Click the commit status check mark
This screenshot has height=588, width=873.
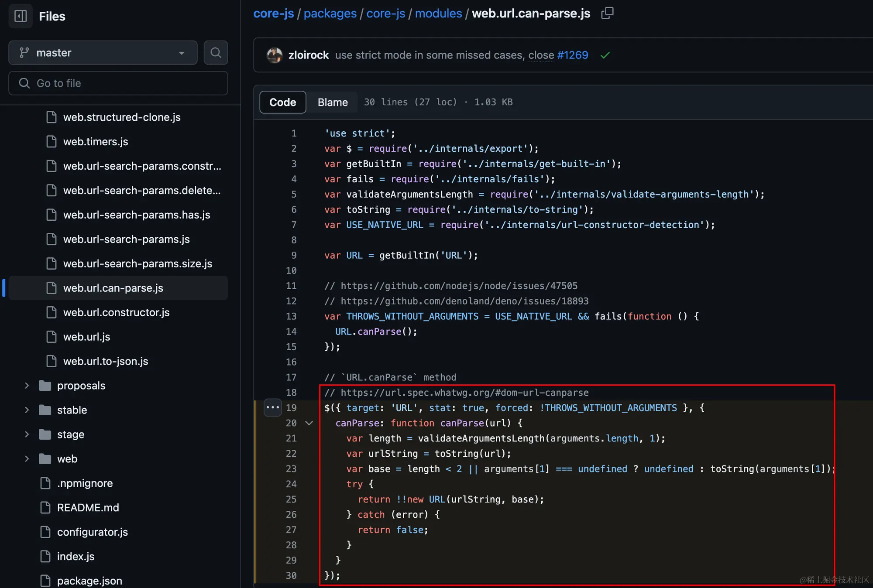(605, 55)
